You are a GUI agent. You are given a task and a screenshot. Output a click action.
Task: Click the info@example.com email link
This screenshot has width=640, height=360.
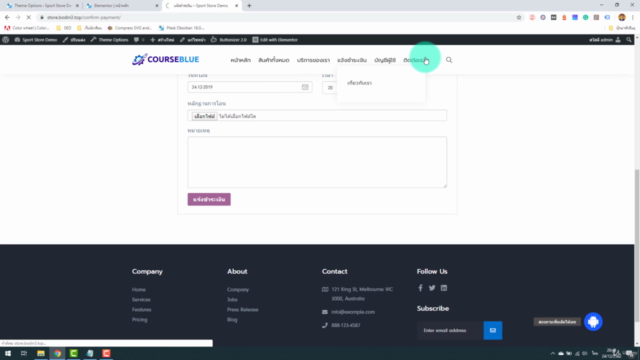pos(353,312)
